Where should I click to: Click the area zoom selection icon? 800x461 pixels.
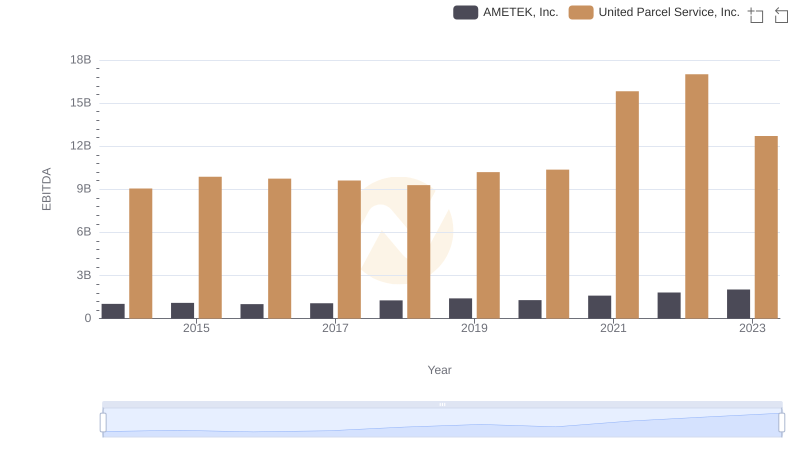pyautogui.click(x=756, y=15)
